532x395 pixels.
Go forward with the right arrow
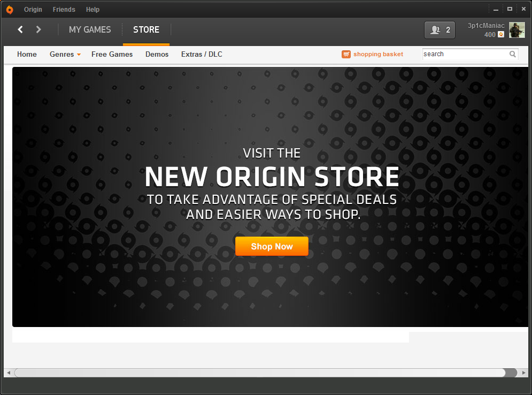[38, 29]
